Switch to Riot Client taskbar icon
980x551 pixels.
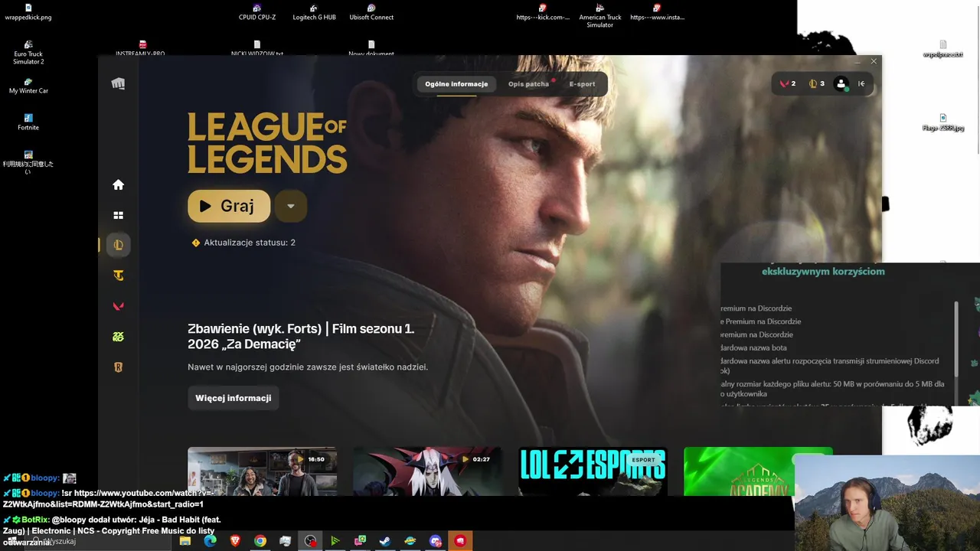click(460, 541)
